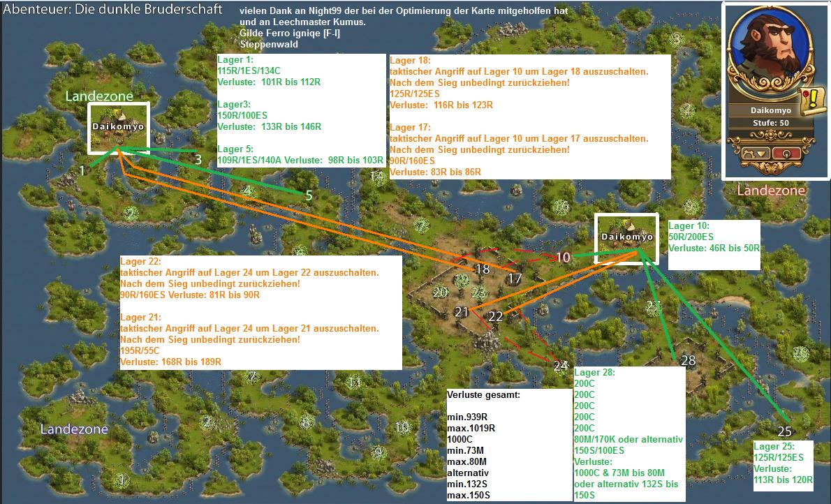
Task: Click enemy camp marker 17
Action: [x=515, y=279]
